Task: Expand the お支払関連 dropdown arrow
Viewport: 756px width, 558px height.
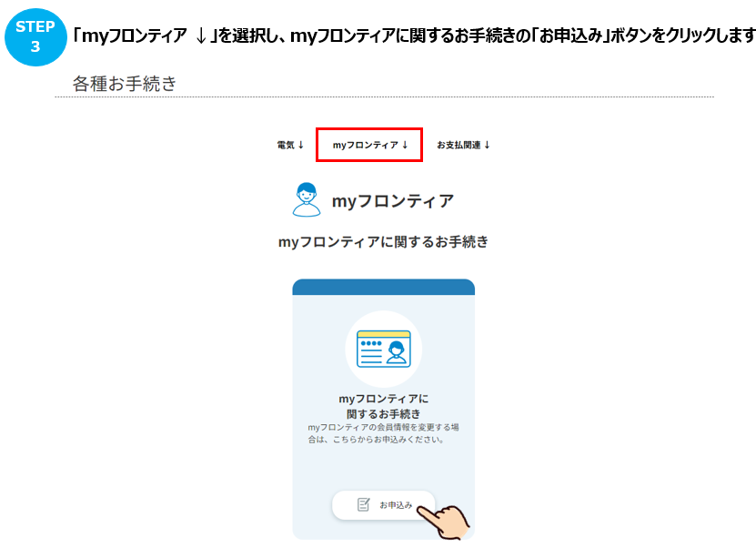Action: click(488, 144)
